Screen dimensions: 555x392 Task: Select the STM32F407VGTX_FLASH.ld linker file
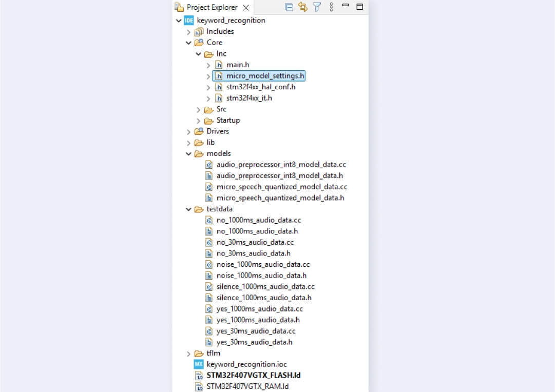click(x=253, y=376)
